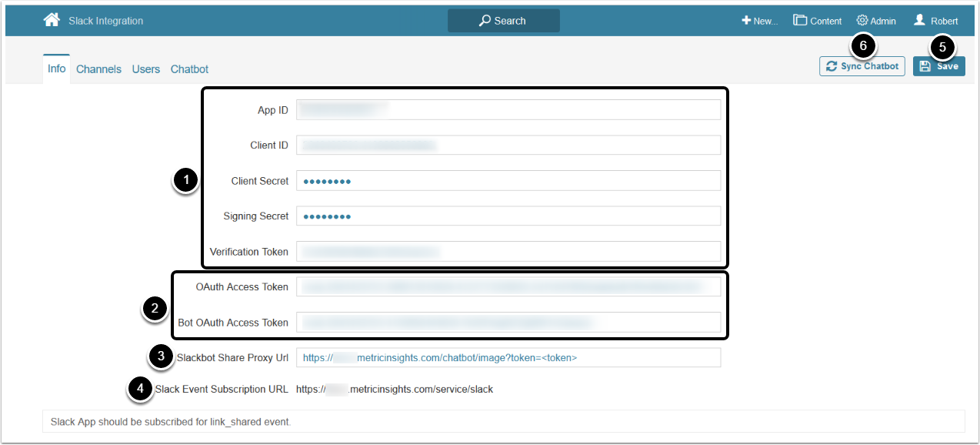This screenshot has width=980, height=445.
Task: Switch to the Channels tab
Action: (98, 69)
